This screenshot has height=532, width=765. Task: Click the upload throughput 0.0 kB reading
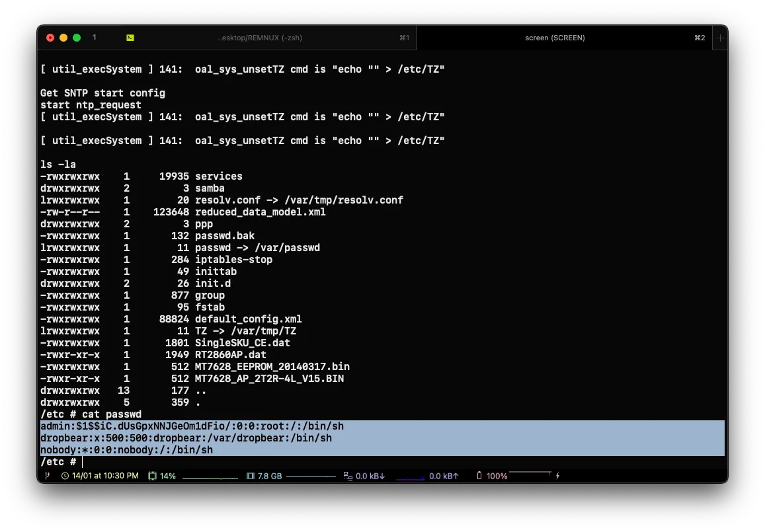(444, 476)
